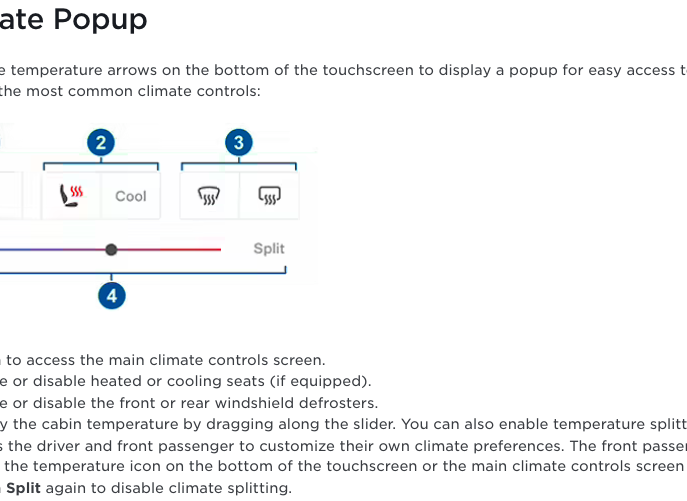This screenshot has height=501, width=687.
Task: Click the numbered callout 2 circle
Action: 101,142
